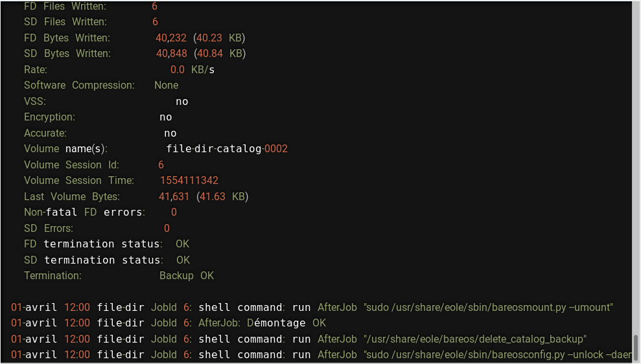Click the bareosmount.py --umount command string
Screen dimensions: 641x364
click(x=488, y=307)
